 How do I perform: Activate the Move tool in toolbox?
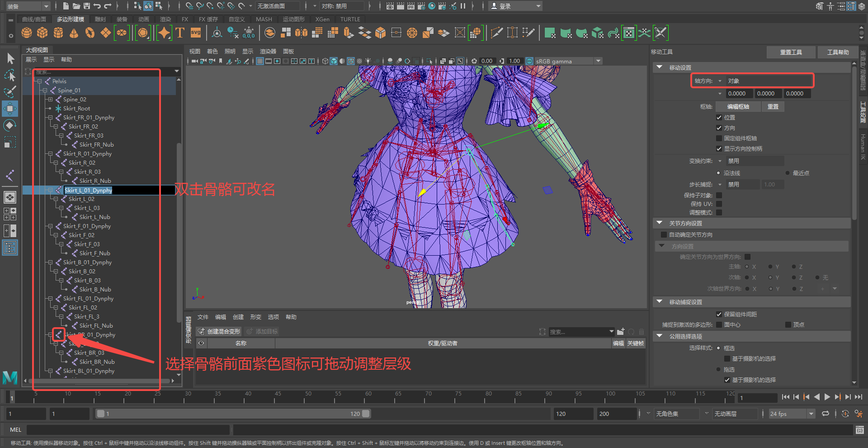pyautogui.click(x=10, y=109)
